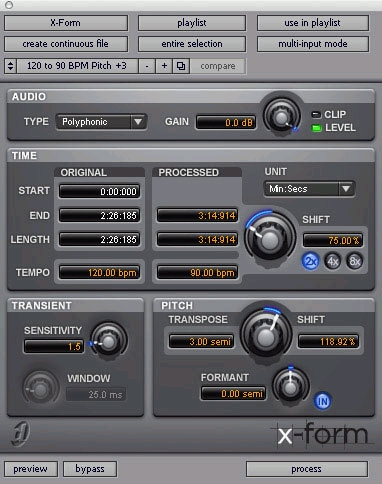Click create continuous file button
The width and height of the screenshot is (382, 484).
66,44
